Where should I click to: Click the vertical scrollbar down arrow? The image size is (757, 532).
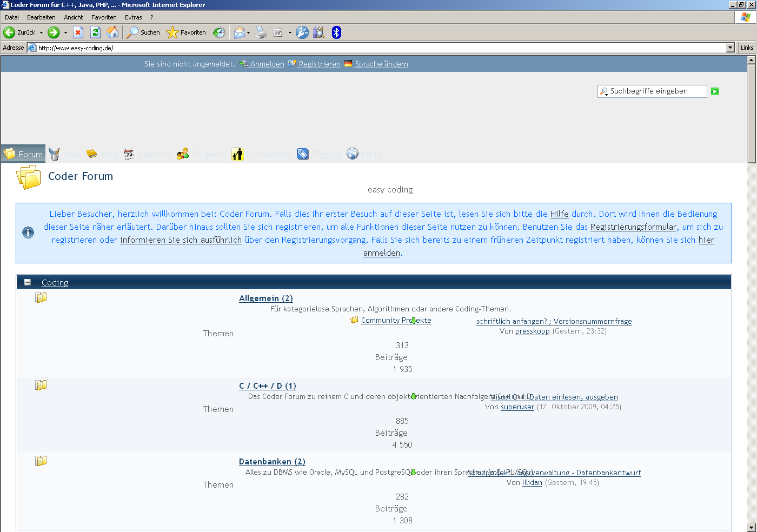751,527
